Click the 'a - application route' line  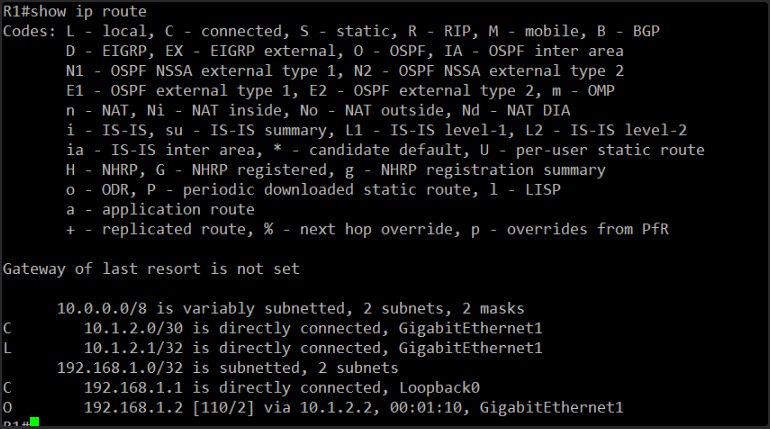[160, 210]
